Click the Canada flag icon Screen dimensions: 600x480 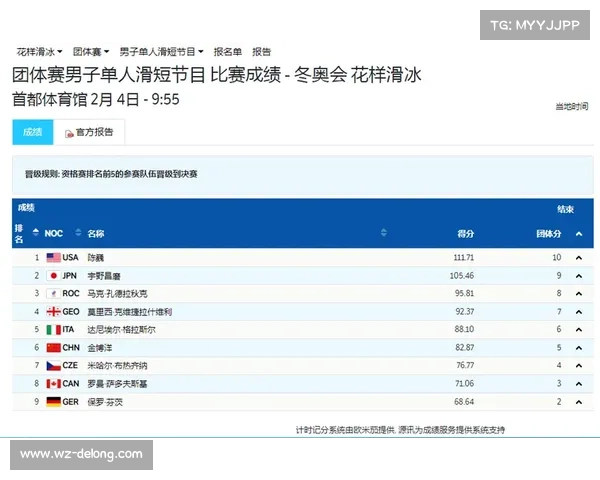pyautogui.click(x=54, y=384)
